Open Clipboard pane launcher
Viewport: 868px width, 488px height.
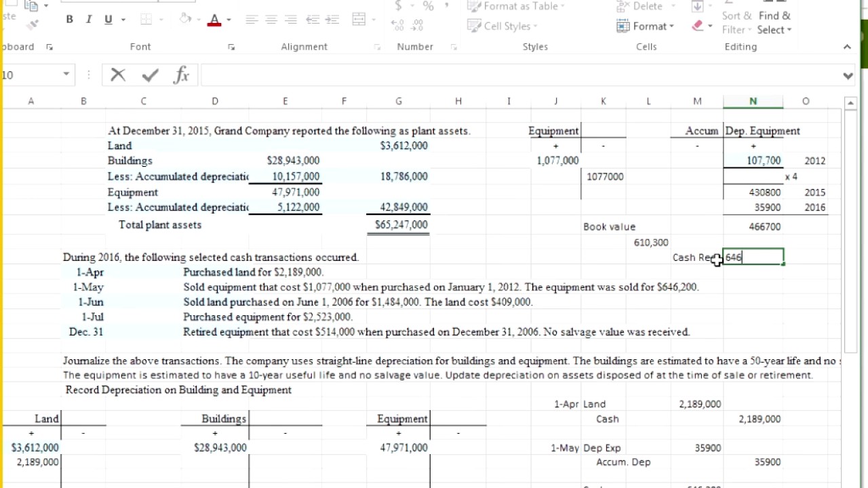pyautogui.click(x=49, y=47)
